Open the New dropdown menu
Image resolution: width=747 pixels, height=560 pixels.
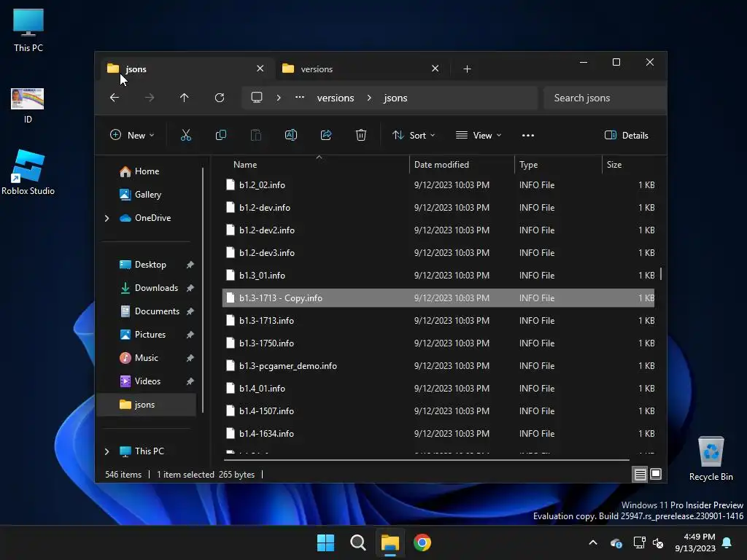132,135
